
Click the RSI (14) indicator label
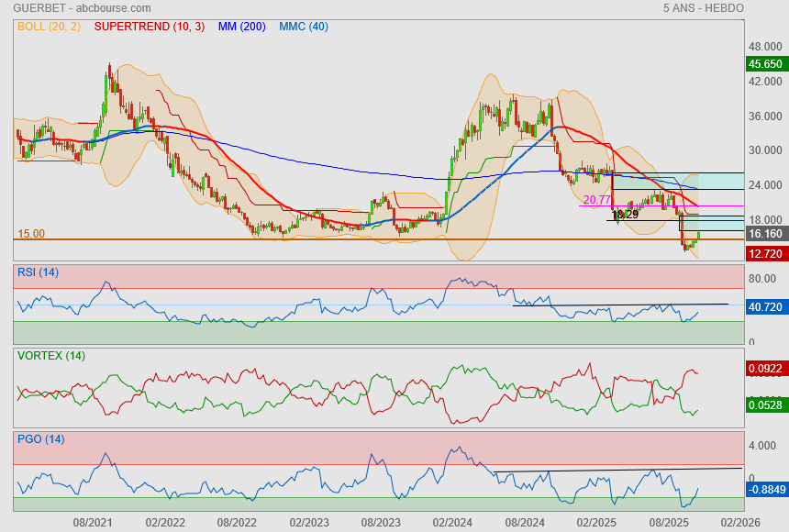point(38,272)
